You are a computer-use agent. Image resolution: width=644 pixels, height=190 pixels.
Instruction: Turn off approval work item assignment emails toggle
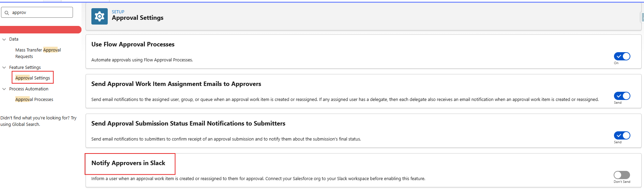coord(622,96)
